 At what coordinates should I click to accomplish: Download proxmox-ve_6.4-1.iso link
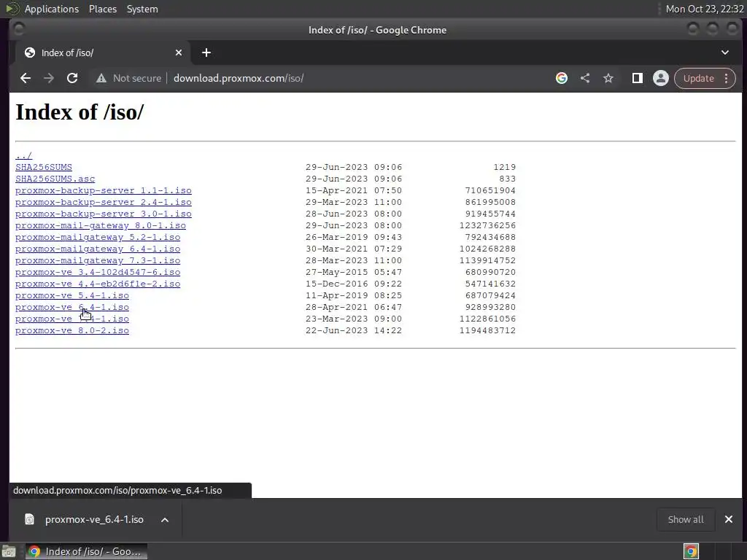72,307
